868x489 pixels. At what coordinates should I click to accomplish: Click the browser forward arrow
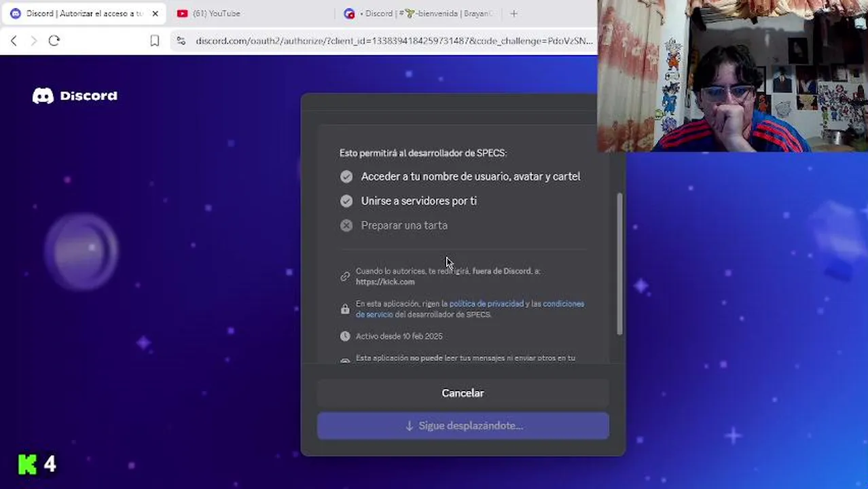pyautogui.click(x=33, y=41)
